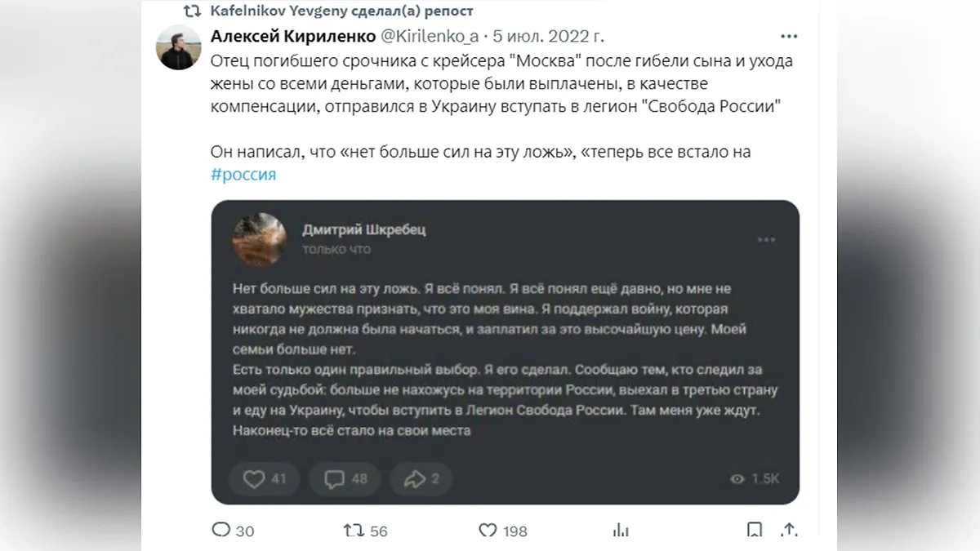980x551 pixels.
Task: Open Kafelnikov Yevgeny's repost header link
Action: pos(341,11)
